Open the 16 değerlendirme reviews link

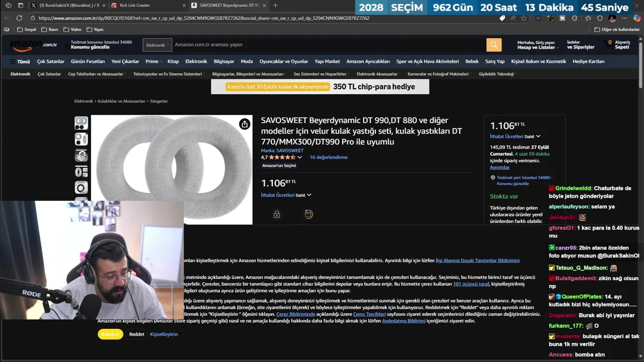(x=329, y=157)
